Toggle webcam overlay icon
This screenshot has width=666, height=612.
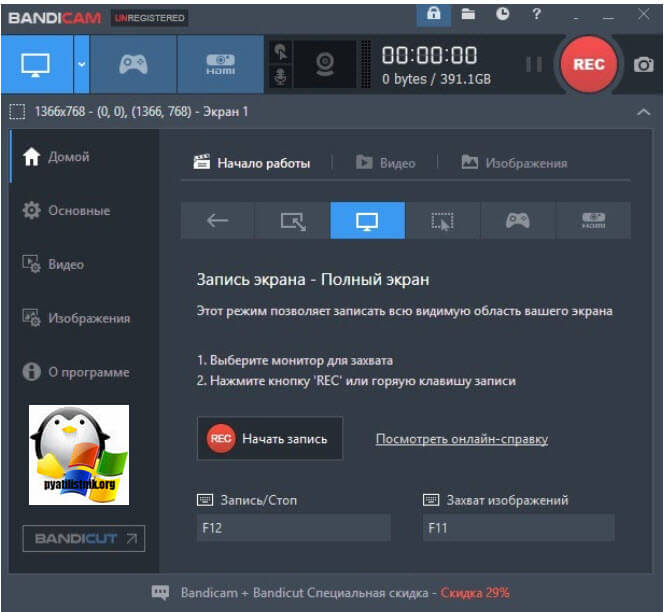325,64
